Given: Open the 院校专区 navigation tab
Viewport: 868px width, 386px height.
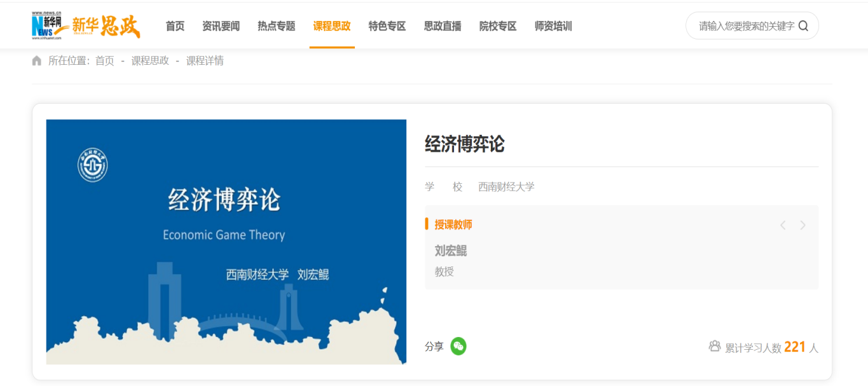Looking at the screenshot, I should click(498, 26).
